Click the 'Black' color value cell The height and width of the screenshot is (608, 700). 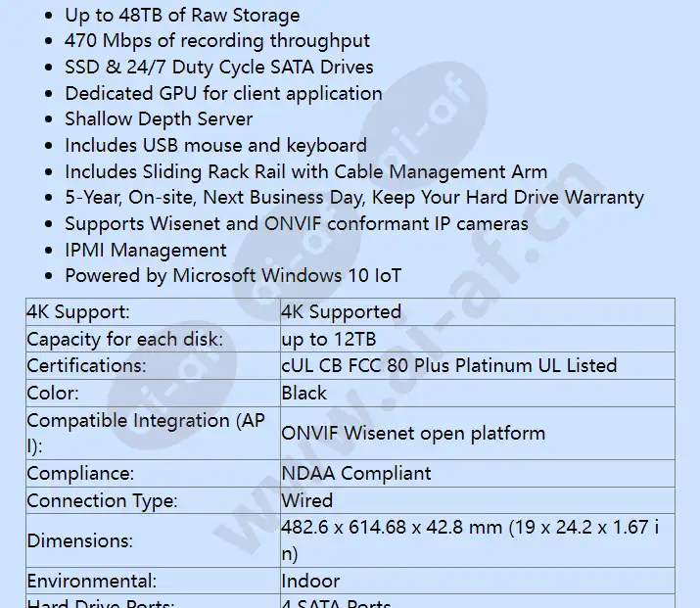[304, 394]
